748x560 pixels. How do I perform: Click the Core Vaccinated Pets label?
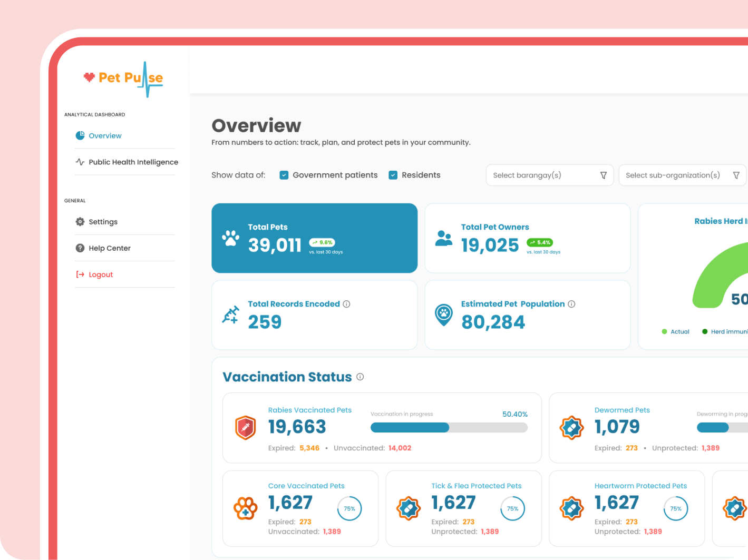[x=306, y=486]
